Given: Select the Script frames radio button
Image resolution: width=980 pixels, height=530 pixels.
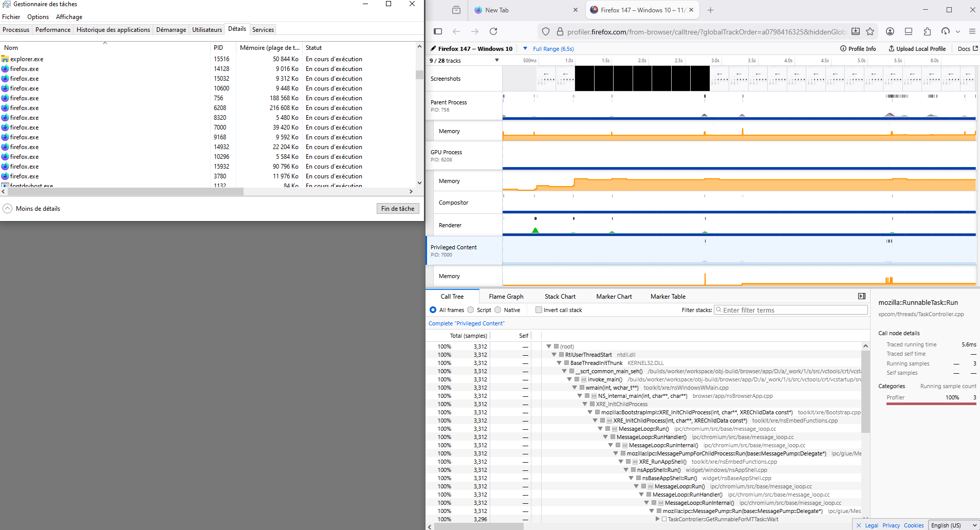Looking at the screenshot, I should pyautogui.click(x=471, y=310).
